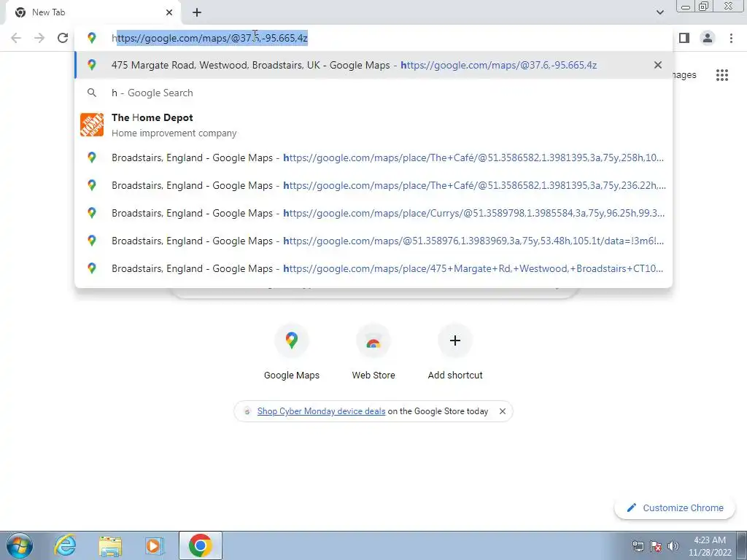Open Broadstairs suggestion with 53.48h URL
747x560 pixels.
click(x=373, y=241)
